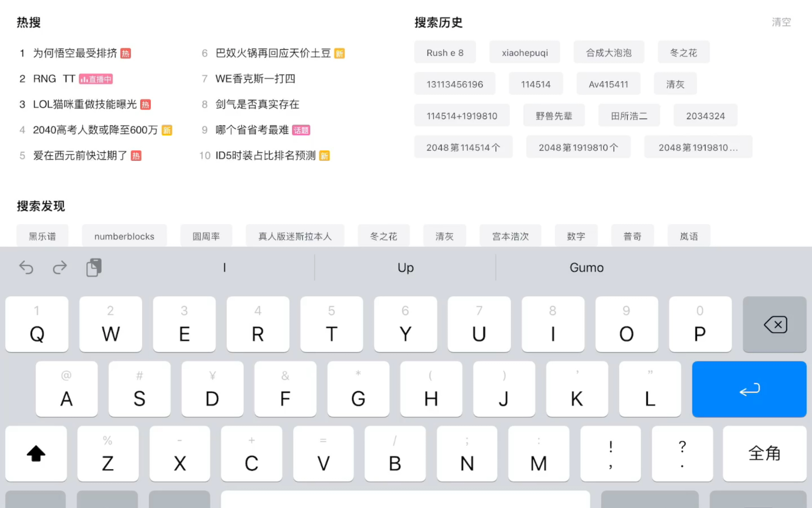Image resolution: width=812 pixels, height=508 pixels.
Task: Tap discovery tag numberblocks
Action: 124,236
